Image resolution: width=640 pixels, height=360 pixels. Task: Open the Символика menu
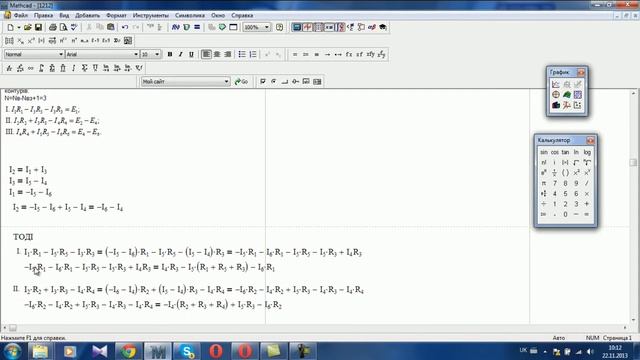click(190, 16)
